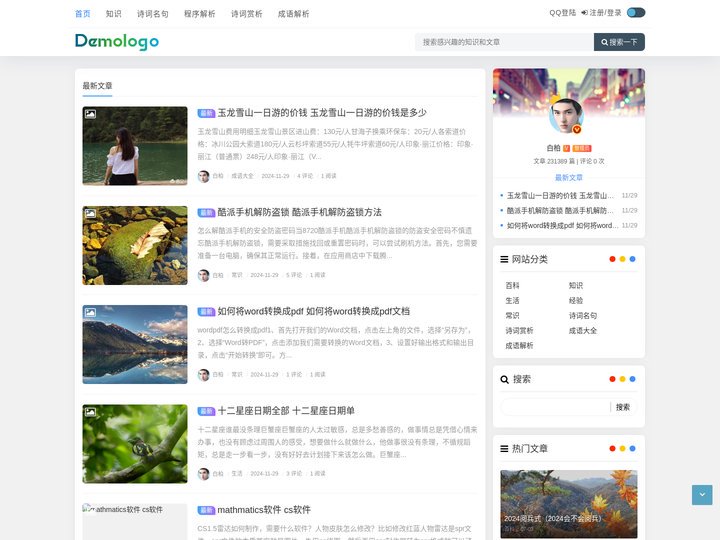Click the 最新 badge on mathmatics软件 article
This screenshot has width=720, height=540.
pos(206,510)
